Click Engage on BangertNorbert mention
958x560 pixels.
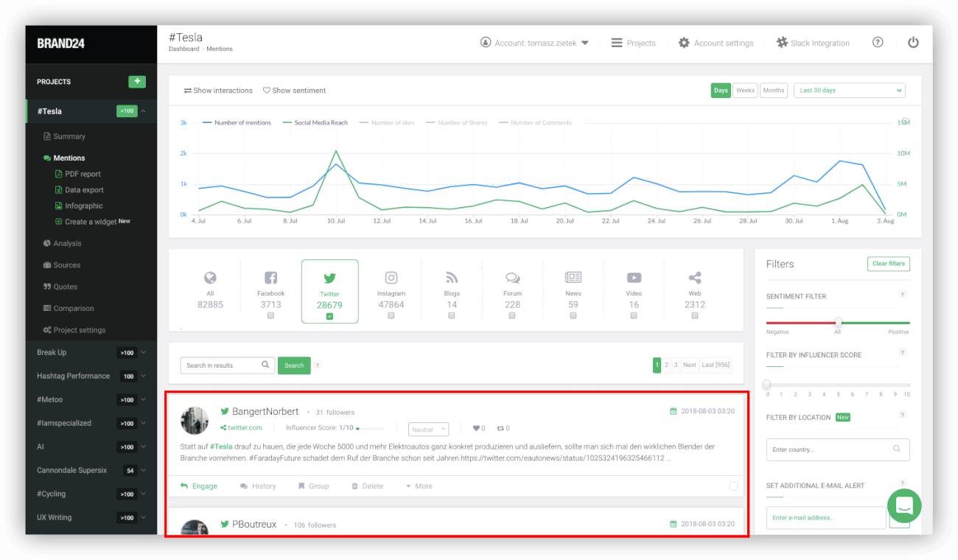[x=199, y=486]
